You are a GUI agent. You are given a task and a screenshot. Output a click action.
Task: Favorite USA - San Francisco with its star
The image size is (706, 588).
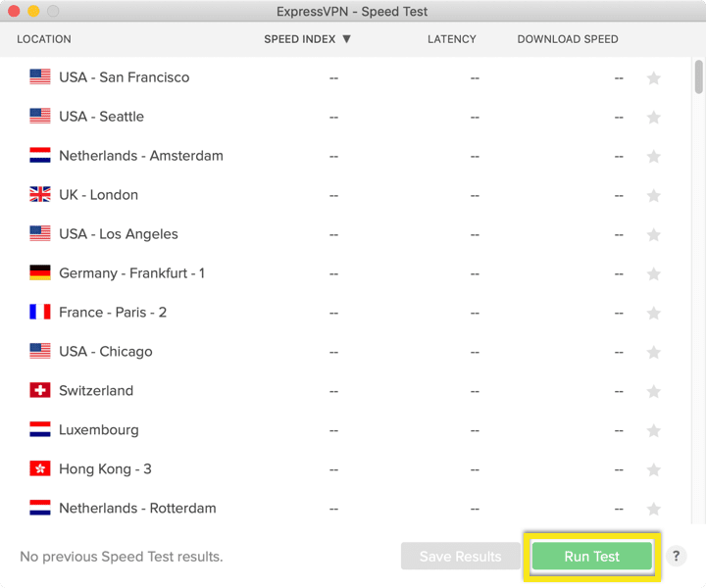(x=654, y=78)
